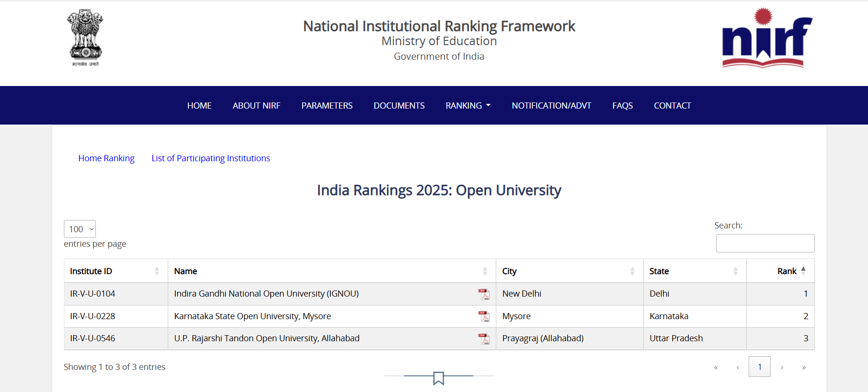Viewport: 868px width, 392px height.
Task: Click institute ID IR-V-U-0228
Action: (x=93, y=316)
